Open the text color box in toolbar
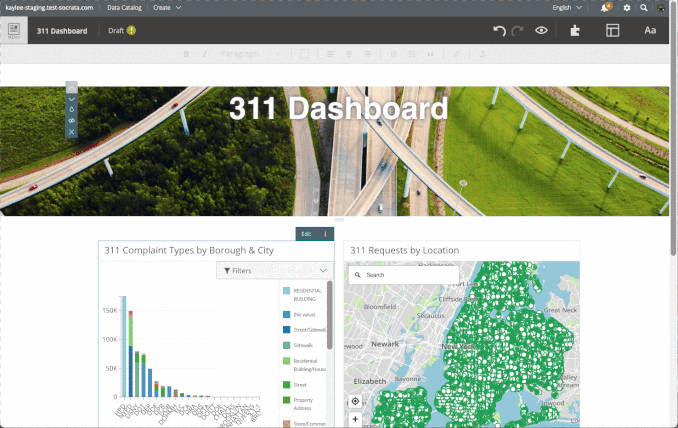 (304, 54)
